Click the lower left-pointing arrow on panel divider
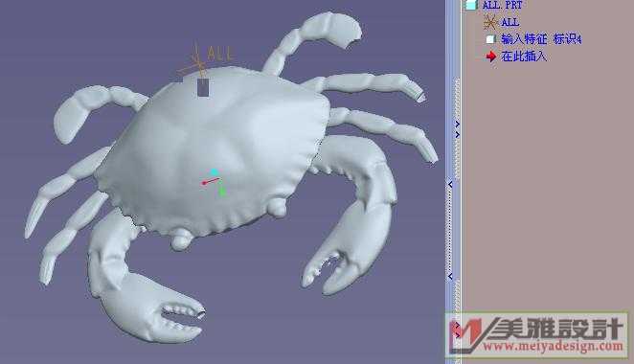634x364 pixels. click(x=450, y=277)
